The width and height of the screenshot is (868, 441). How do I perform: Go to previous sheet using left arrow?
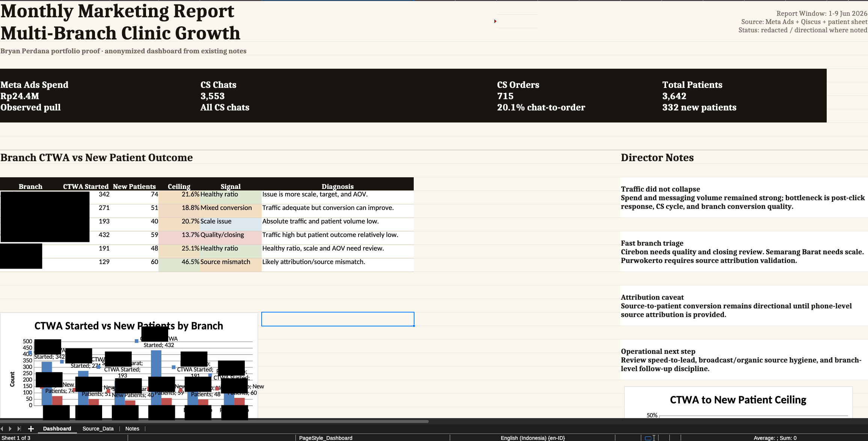pos(2,429)
